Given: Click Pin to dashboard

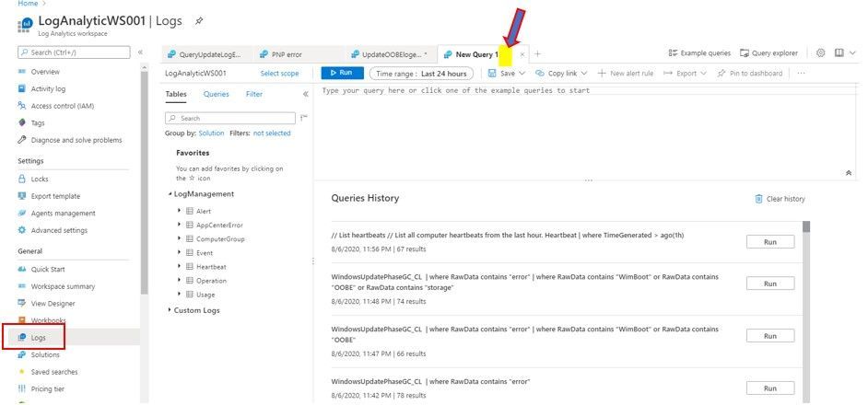Looking at the screenshot, I should 749,73.
